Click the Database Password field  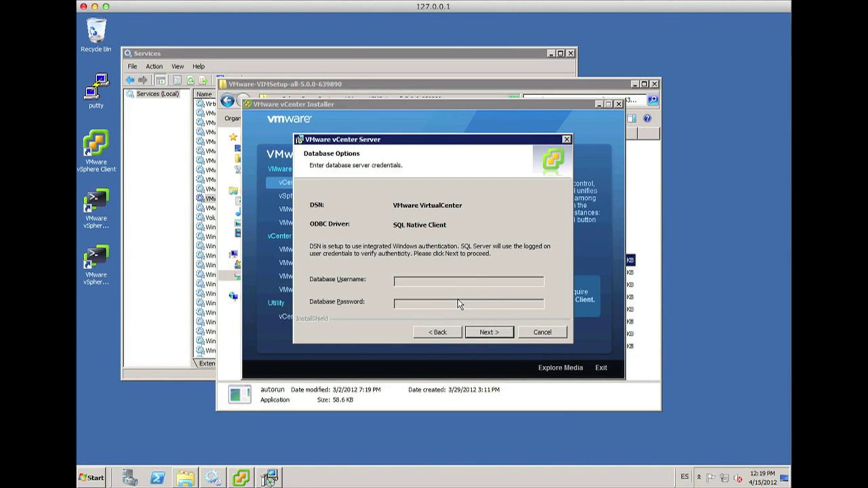pyautogui.click(x=469, y=304)
